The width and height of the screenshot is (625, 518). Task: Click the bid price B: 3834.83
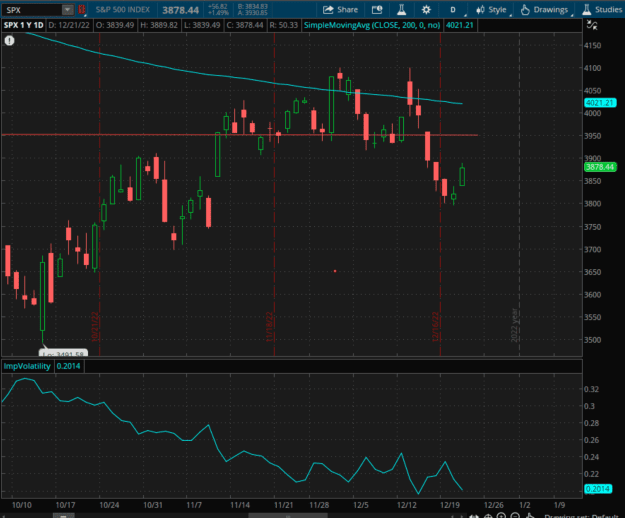(253, 7)
